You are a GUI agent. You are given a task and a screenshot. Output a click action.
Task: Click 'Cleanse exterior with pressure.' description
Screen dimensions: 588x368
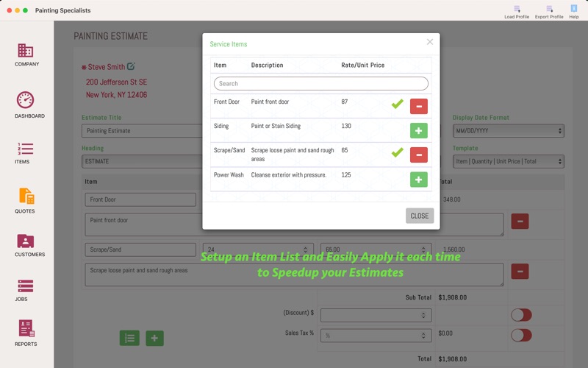289,174
